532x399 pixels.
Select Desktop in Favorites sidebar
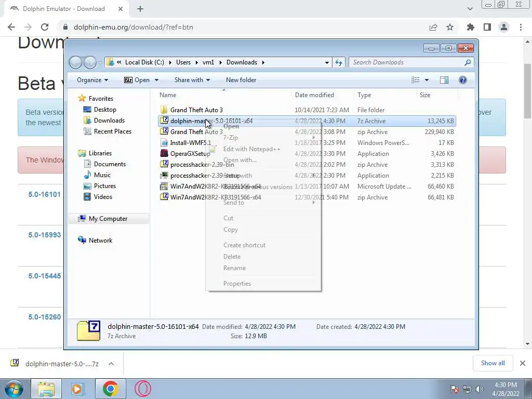point(100,110)
